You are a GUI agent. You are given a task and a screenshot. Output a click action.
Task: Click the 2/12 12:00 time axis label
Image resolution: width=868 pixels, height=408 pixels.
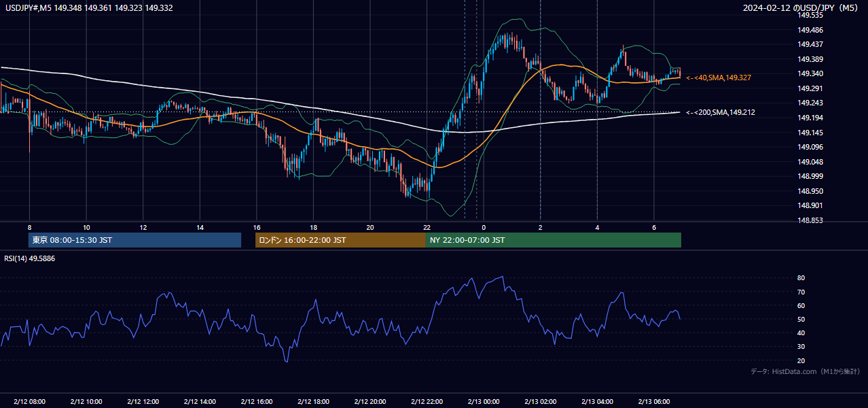(x=143, y=402)
